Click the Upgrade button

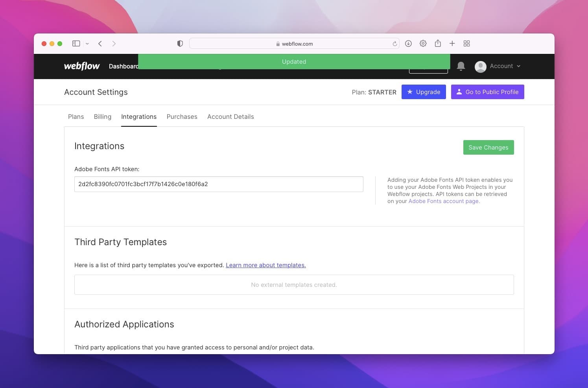tap(424, 92)
